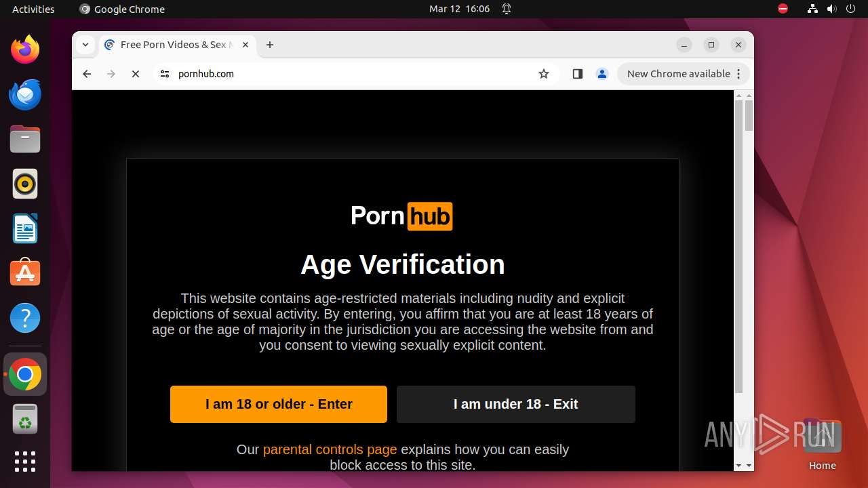Open Firefox from the dock
This screenshot has height=488, width=868.
click(25, 49)
